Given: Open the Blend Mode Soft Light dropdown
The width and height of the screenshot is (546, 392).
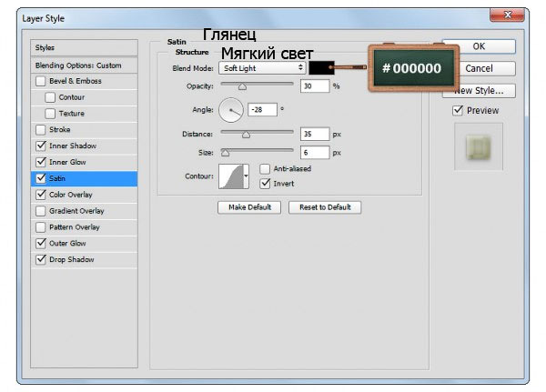Looking at the screenshot, I should point(262,68).
